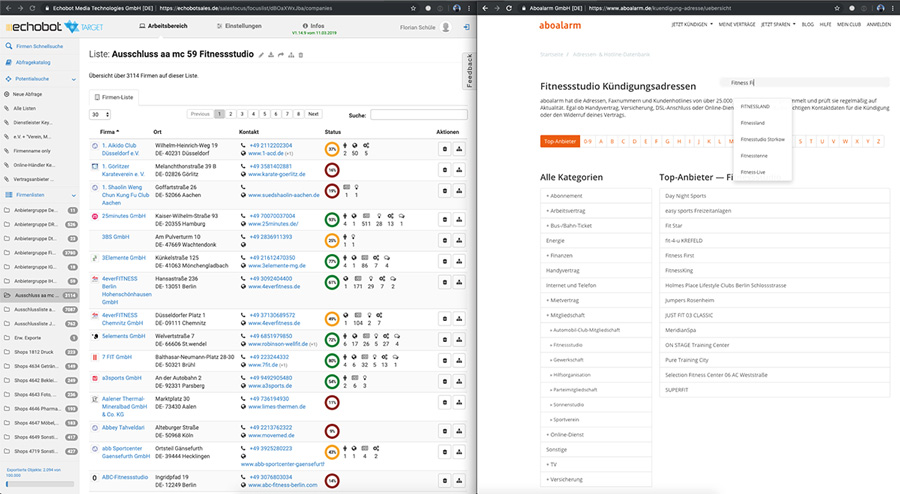Click the logout icon in the echobot header
Image resolution: width=900 pixels, height=494 pixels.
(x=467, y=27)
